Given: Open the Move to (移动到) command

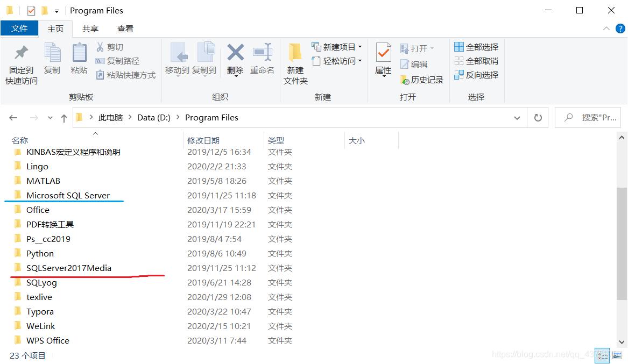Looking at the screenshot, I should point(178,59).
